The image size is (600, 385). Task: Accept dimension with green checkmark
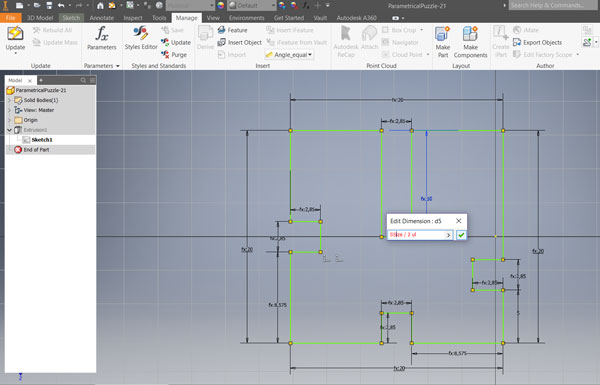point(461,235)
